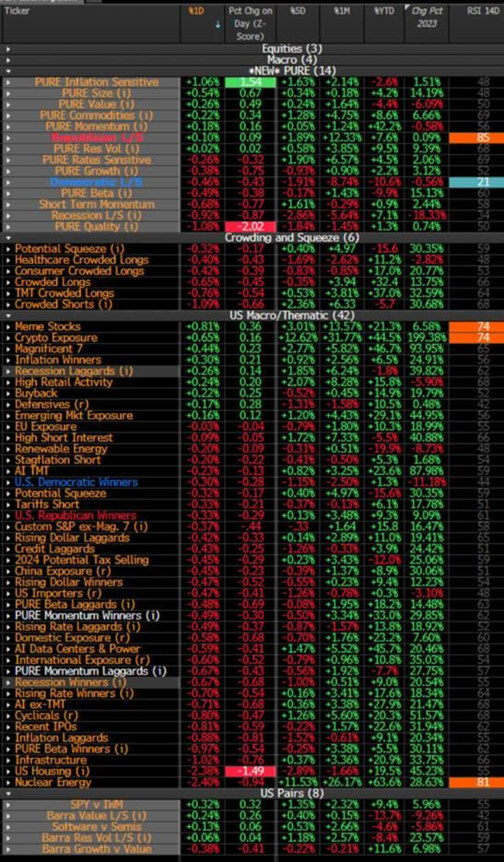Expand the Equities (3) group
The image size is (504, 862).
click(8, 49)
